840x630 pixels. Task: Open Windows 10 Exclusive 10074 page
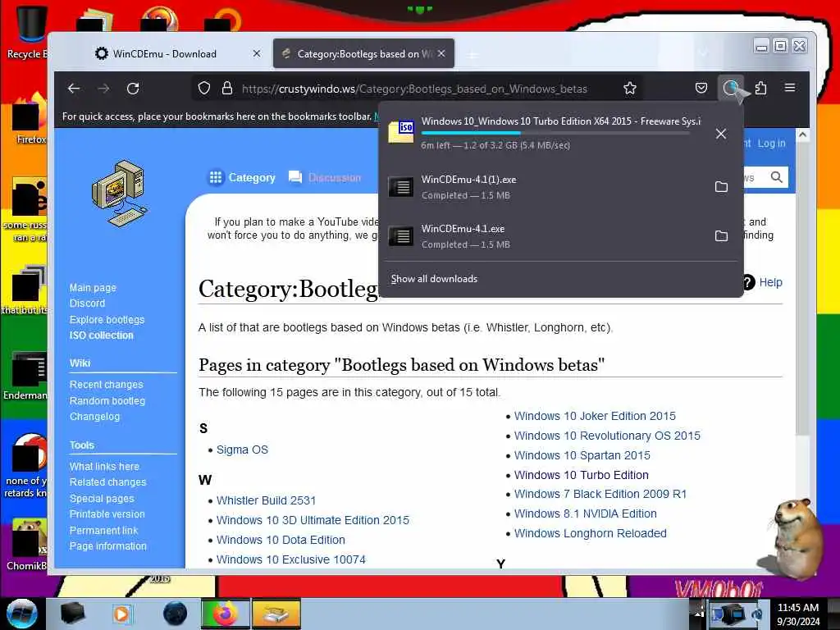coord(291,559)
